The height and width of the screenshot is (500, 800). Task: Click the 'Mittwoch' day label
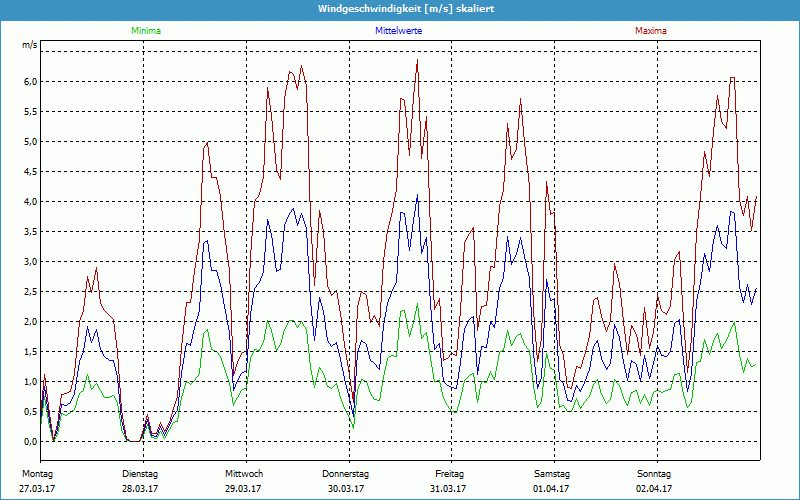244,474
